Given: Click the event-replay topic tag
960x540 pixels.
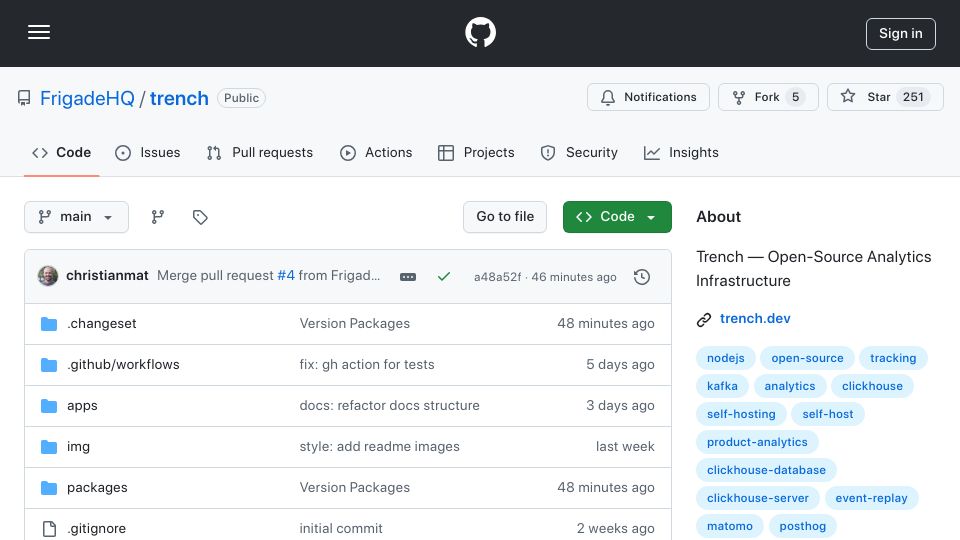Looking at the screenshot, I should (871, 498).
